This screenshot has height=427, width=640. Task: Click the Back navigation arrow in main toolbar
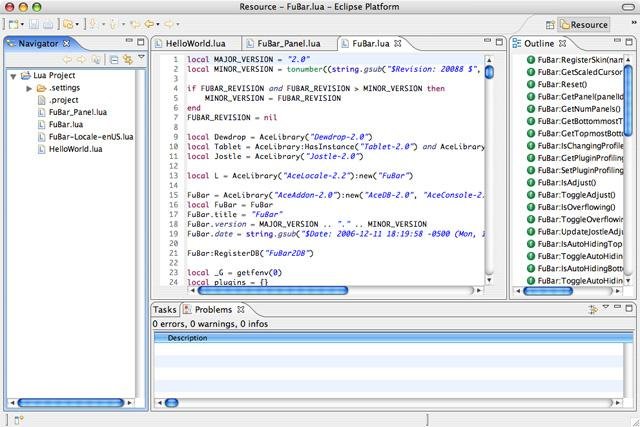[x=149, y=24]
